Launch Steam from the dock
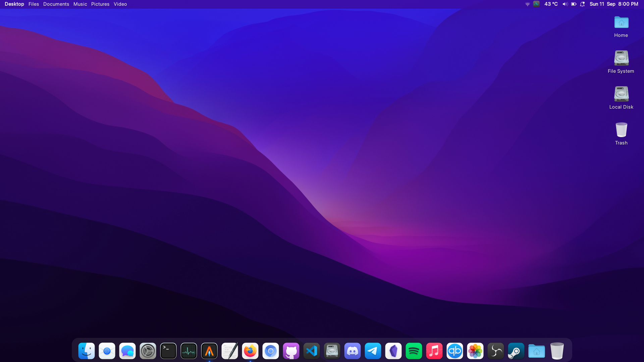 [x=516, y=351]
